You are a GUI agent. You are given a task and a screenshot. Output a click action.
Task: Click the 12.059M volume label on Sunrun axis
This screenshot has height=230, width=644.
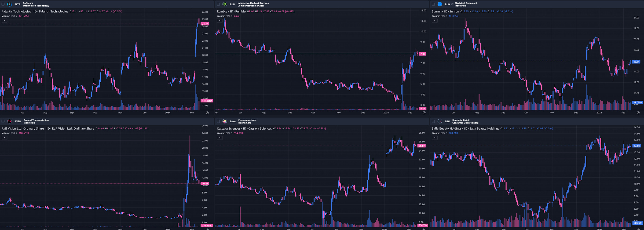(x=638, y=103)
